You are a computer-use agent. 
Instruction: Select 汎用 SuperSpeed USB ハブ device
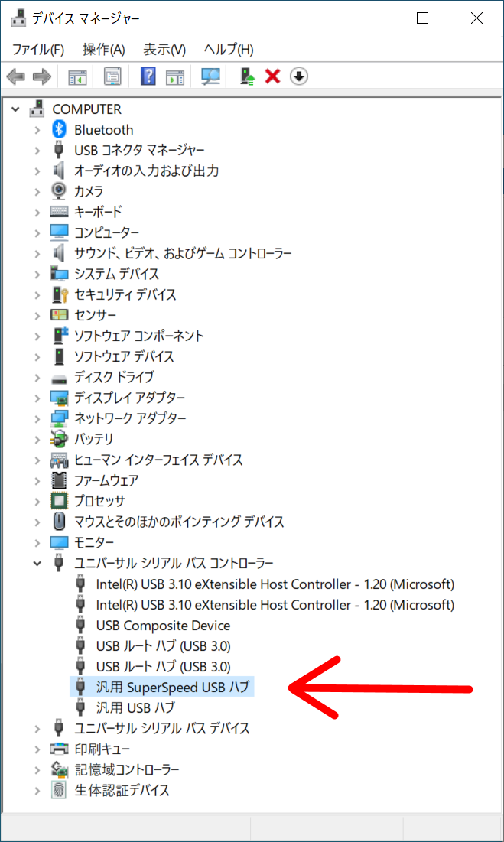point(173,688)
